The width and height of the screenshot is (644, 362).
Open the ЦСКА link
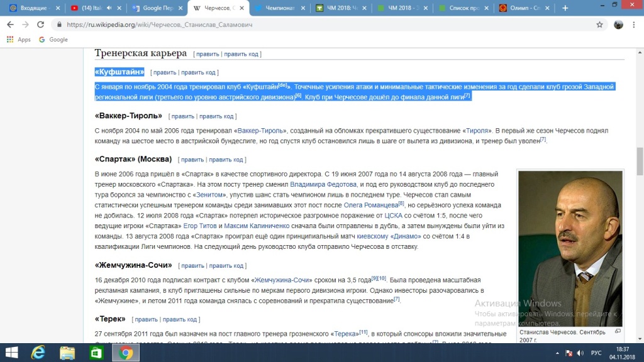click(394, 216)
